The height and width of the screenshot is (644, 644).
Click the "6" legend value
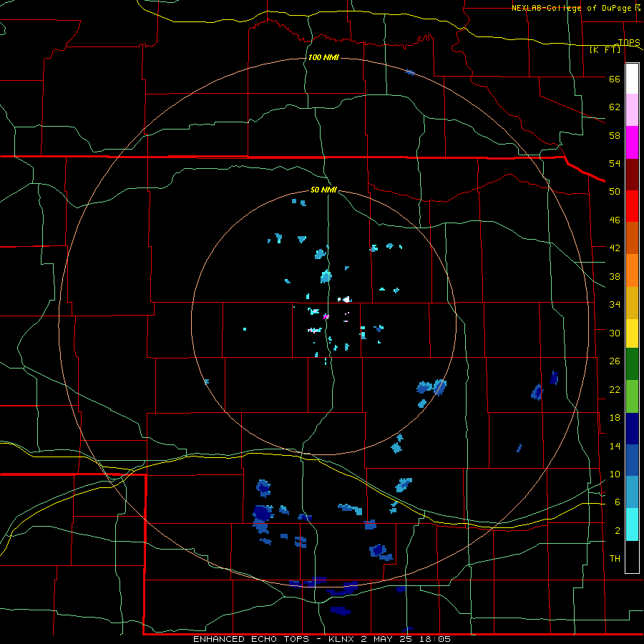pyautogui.click(x=618, y=502)
